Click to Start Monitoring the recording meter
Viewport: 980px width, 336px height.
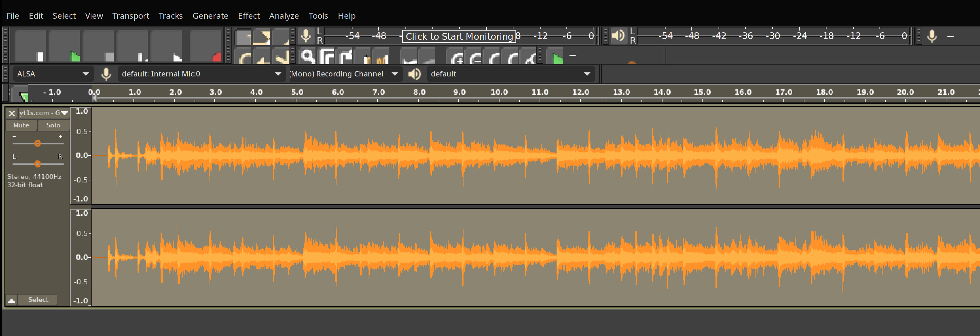[x=459, y=36]
